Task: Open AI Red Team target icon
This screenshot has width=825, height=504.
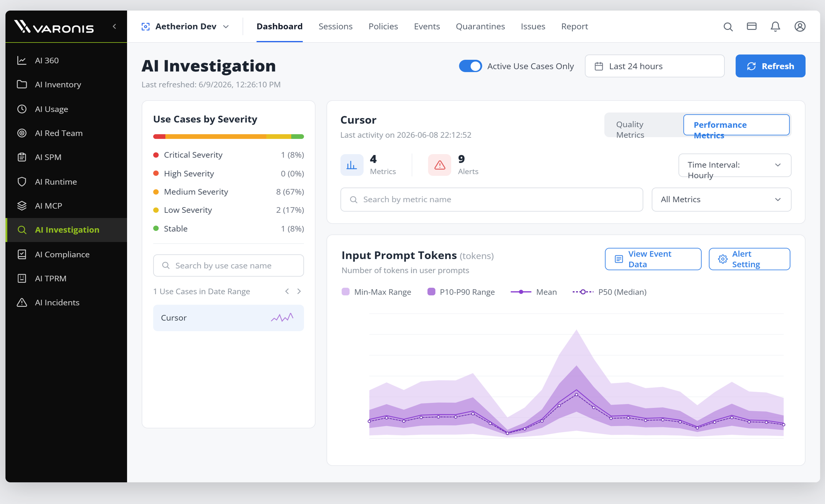Action: [x=22, y=133]
